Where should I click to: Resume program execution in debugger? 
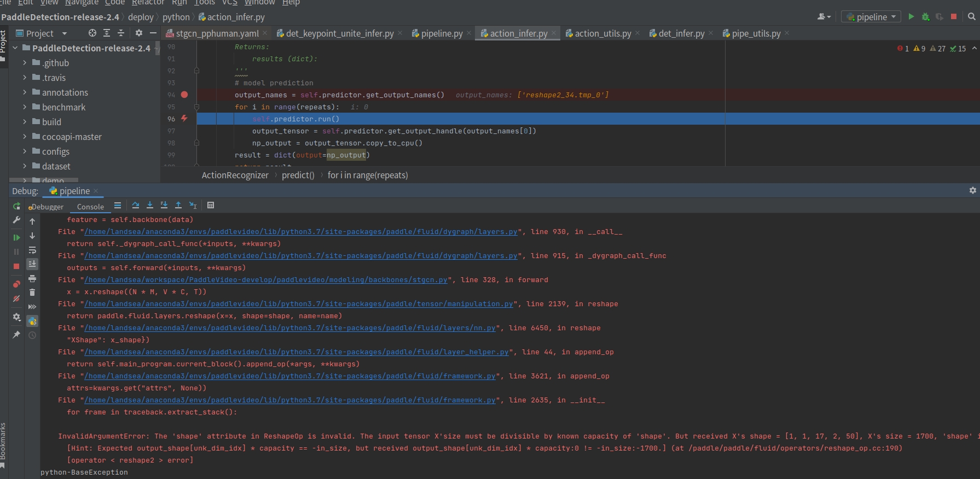[x=16, y=237]
